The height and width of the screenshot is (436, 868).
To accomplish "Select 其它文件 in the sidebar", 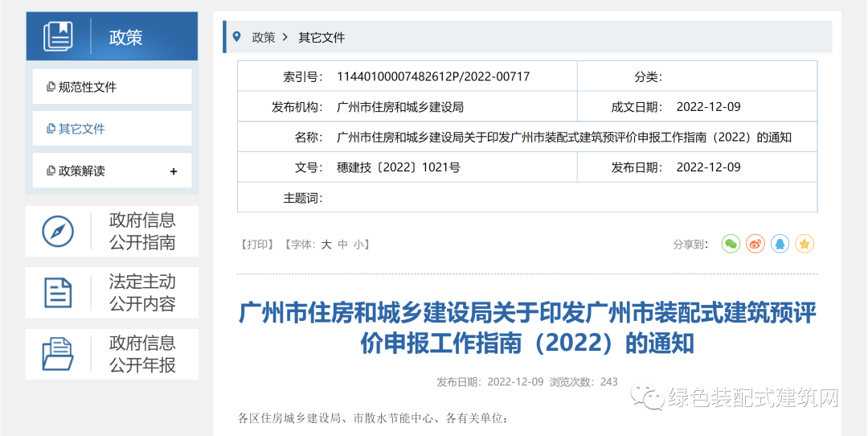I will pyautogui.click(x=112, y=129).
